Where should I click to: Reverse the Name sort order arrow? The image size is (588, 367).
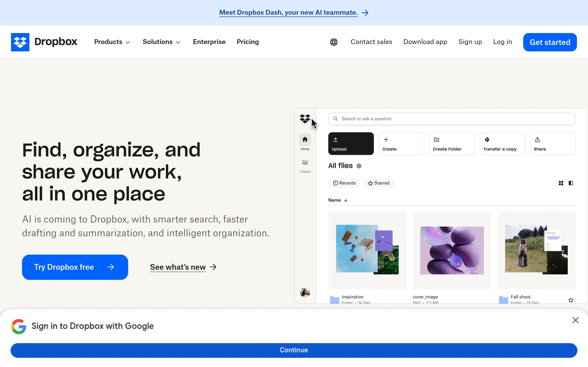346,200
